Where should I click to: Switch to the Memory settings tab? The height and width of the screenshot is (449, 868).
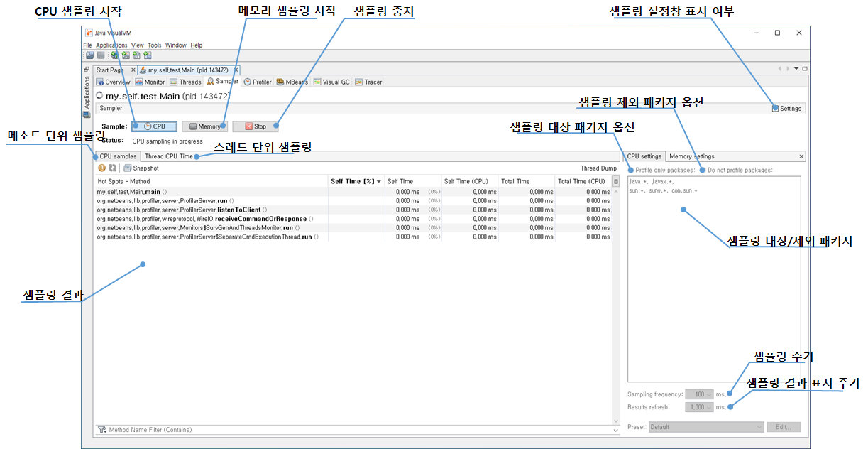click(x=692, y=156)
